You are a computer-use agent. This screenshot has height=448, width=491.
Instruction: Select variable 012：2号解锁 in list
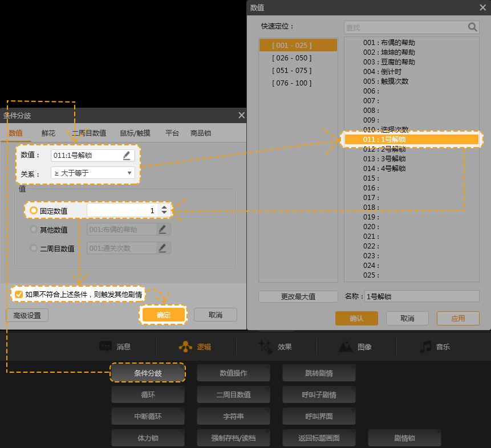point(384,149)
